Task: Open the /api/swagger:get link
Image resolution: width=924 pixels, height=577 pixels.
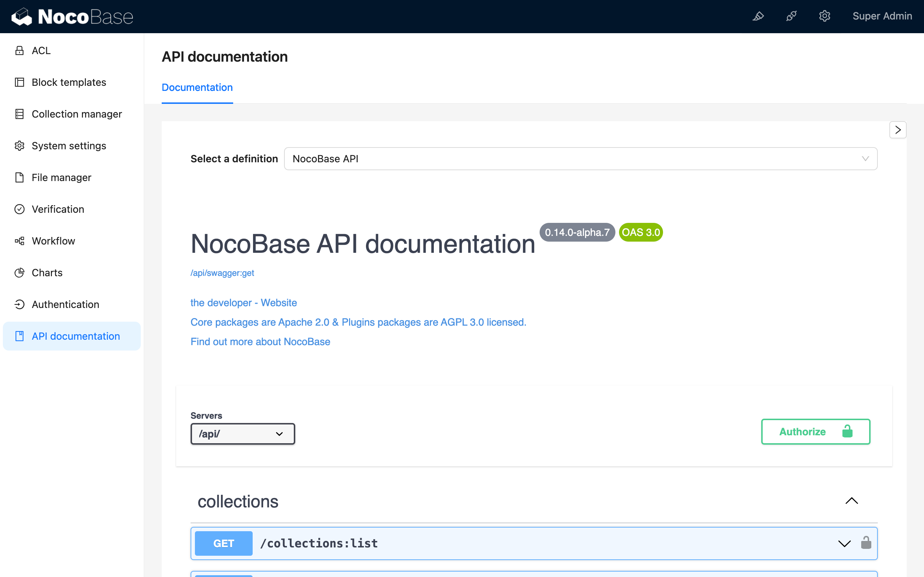Action: pos(222,273)
